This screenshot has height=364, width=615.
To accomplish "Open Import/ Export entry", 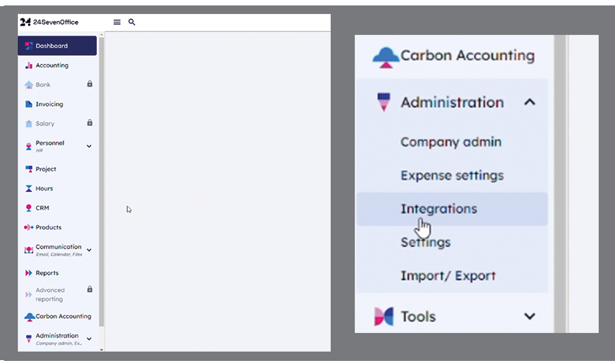I will [x=448, y=276].
